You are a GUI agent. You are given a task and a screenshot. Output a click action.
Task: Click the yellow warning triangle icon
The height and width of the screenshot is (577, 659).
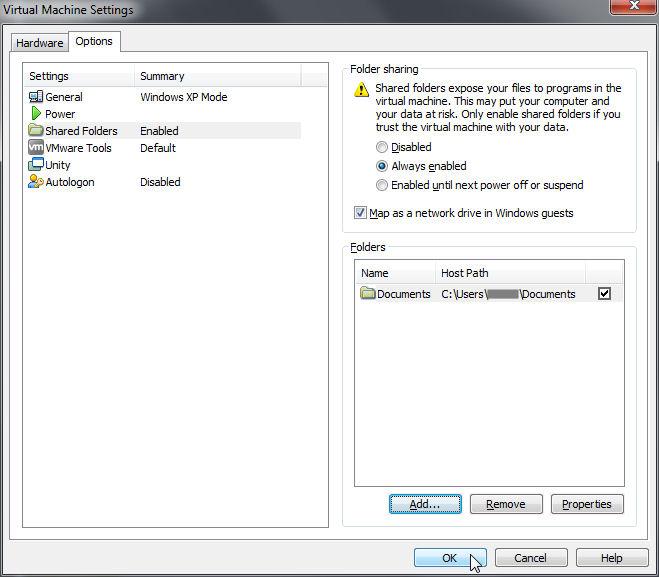362,90
